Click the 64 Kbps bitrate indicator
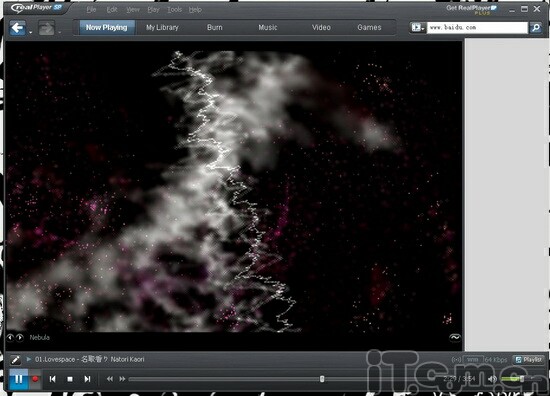This screenshot has height=396, width=550. [x=496, y=360]
